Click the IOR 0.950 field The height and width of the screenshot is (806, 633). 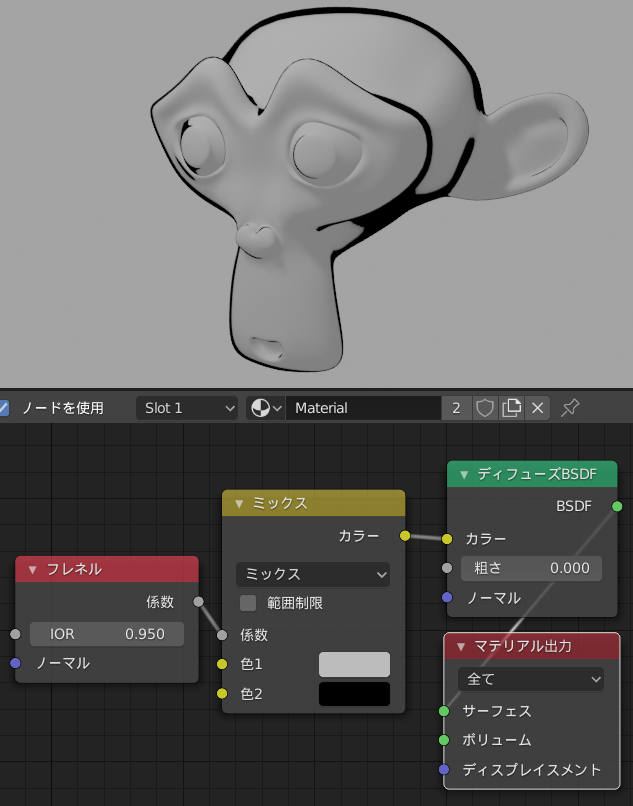[107, 634]
